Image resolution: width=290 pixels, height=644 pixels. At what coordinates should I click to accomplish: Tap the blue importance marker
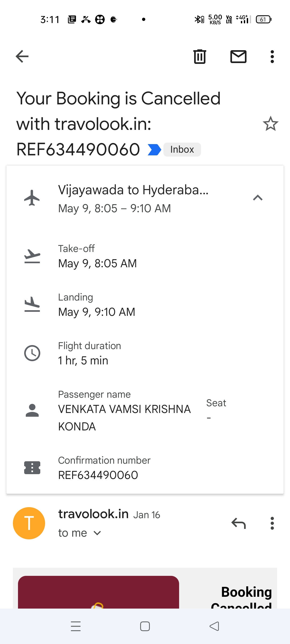tap(154, 149)
